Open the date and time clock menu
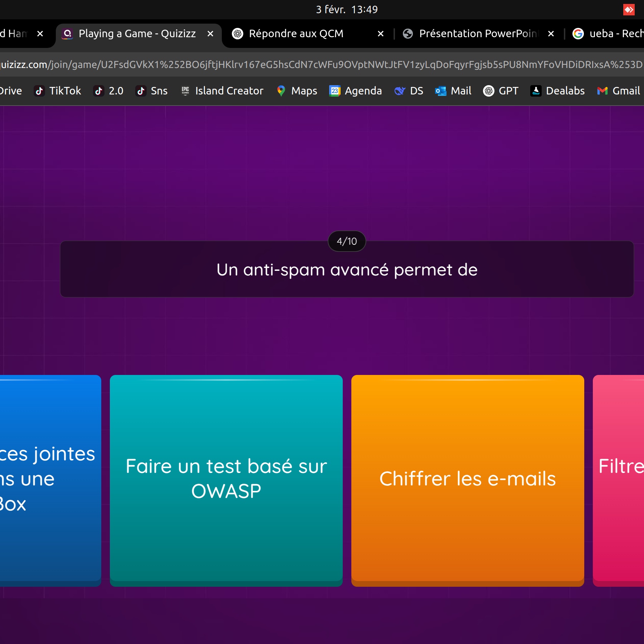Viewport: 644px width, 644px height. click(x=346, y=10)
